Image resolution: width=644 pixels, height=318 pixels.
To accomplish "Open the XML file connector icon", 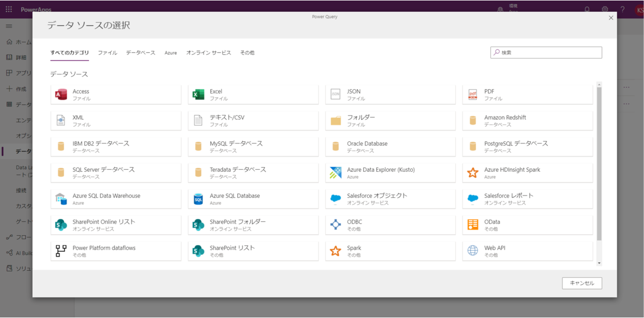I will point(61,120).
